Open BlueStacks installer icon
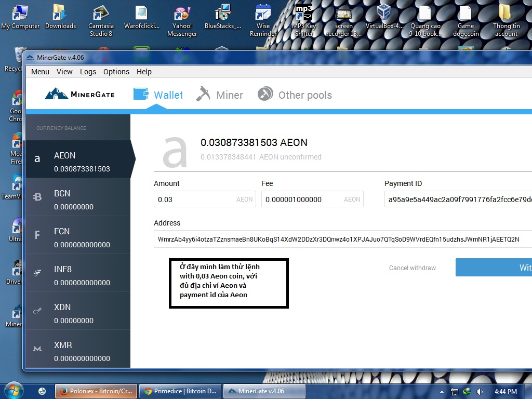Image resolution: width=532 pixels, height=399 pixels. coord(223,16)
